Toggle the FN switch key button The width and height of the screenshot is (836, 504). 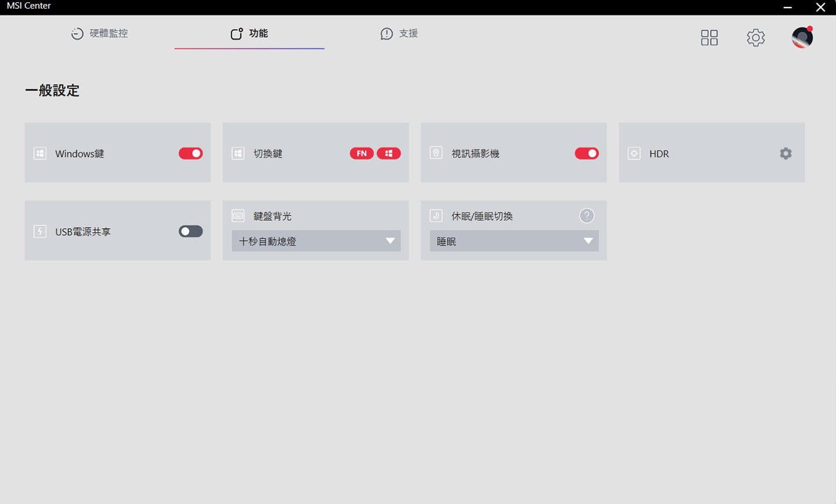(x=362, y=153)
